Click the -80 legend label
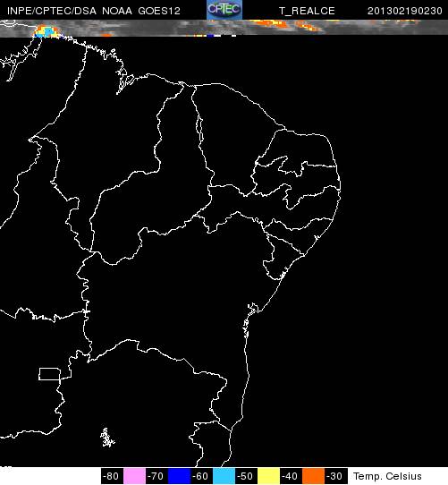Image resolution: width=448 pixels, height=485 pixels. [112, 476]
